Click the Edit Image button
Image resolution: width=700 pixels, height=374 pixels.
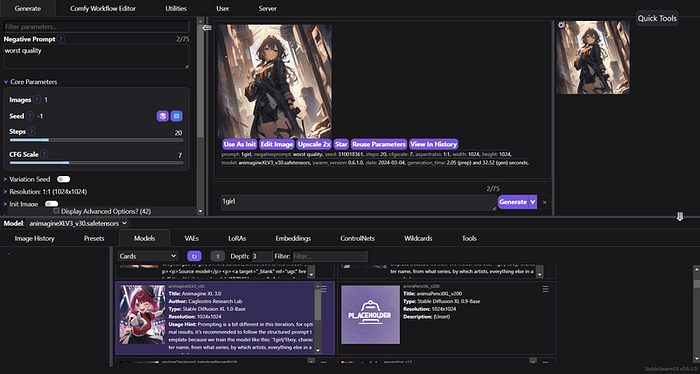coord(277,144)
